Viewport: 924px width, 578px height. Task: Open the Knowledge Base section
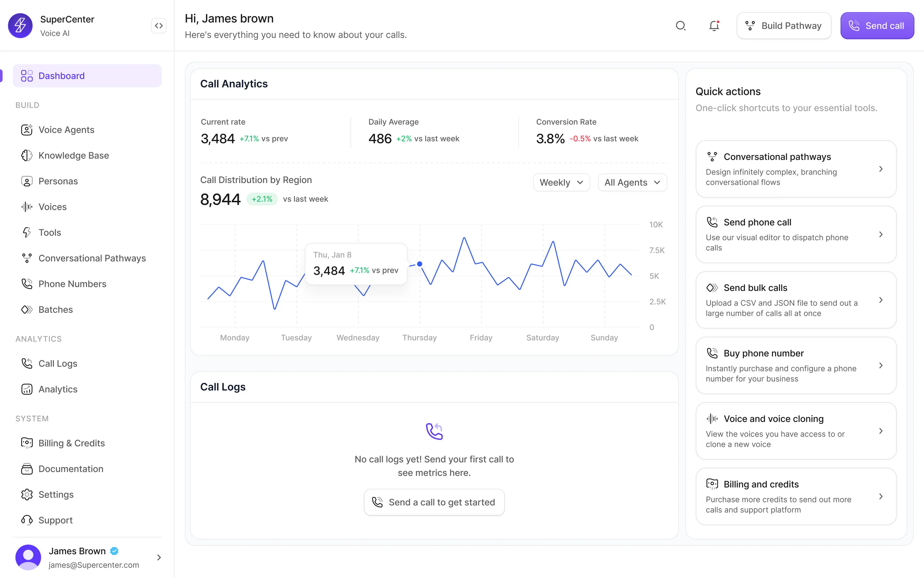pyautogui.click(x=73, y=155)
